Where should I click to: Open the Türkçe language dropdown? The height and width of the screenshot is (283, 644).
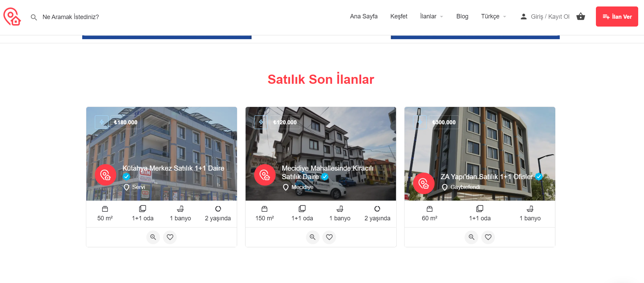tap(493, 16)
